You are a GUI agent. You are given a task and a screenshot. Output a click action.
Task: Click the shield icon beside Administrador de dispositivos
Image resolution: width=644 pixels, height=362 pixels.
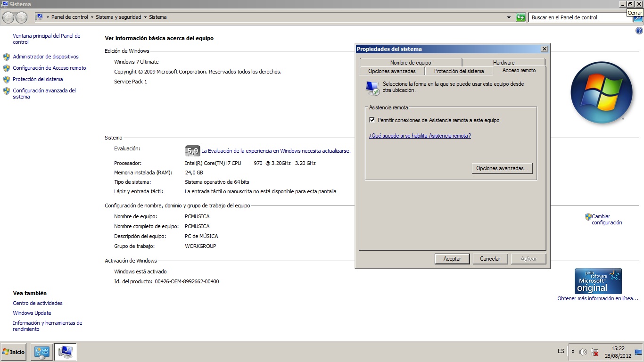click(7, 57)
